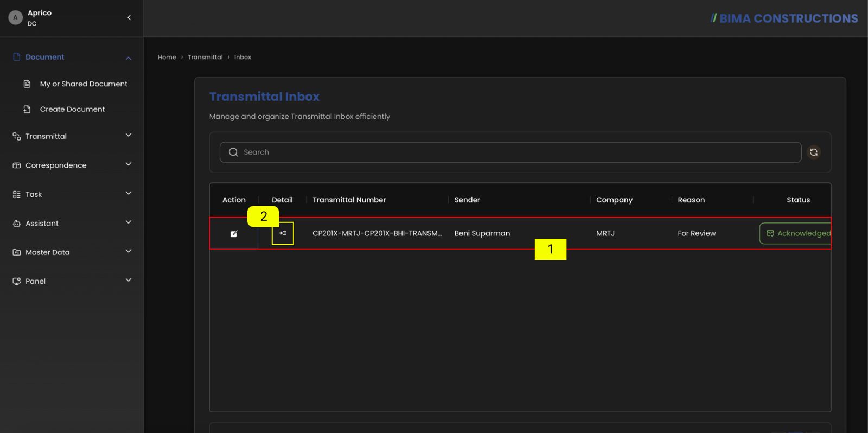Image resolution: width=868 pixels, height=433 pixels.
Task: Click the Home breadcrumb link
Action: (167, 57)
